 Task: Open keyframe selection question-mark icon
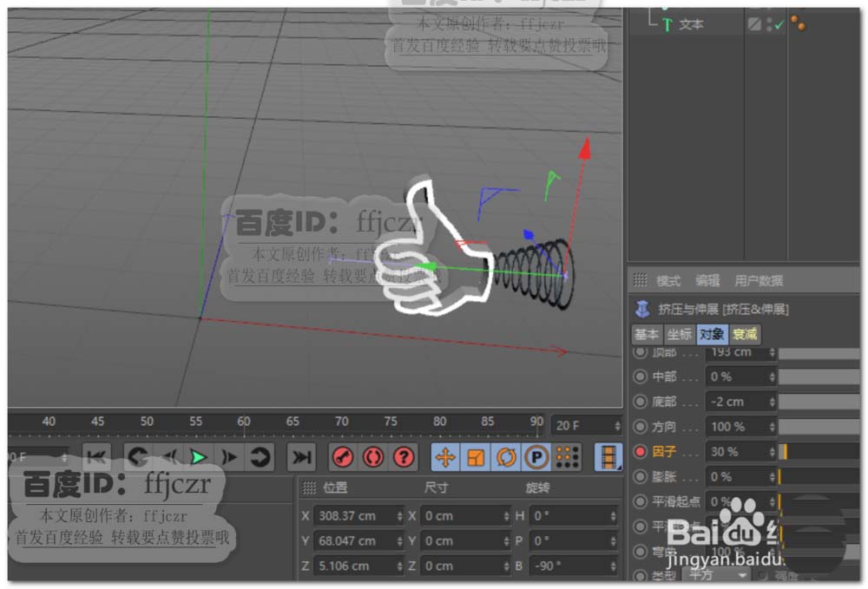(x=404, y=457)
